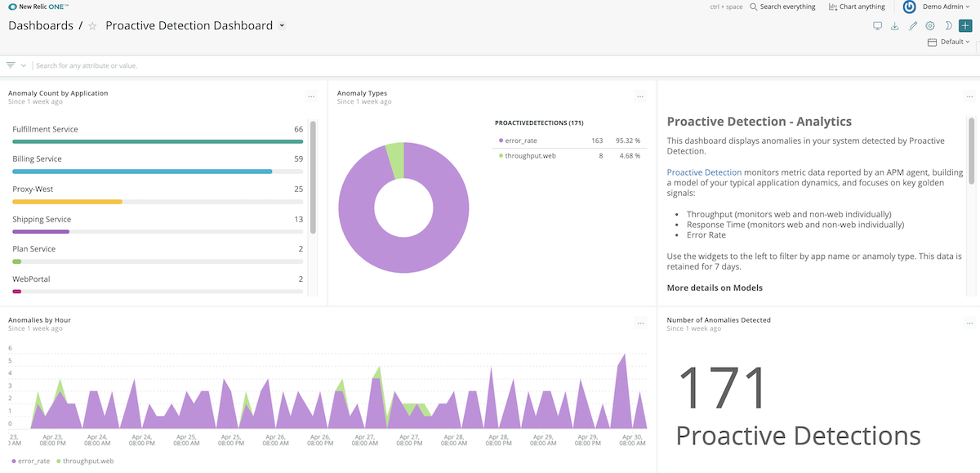Click Chart anything

click(862, 7)
